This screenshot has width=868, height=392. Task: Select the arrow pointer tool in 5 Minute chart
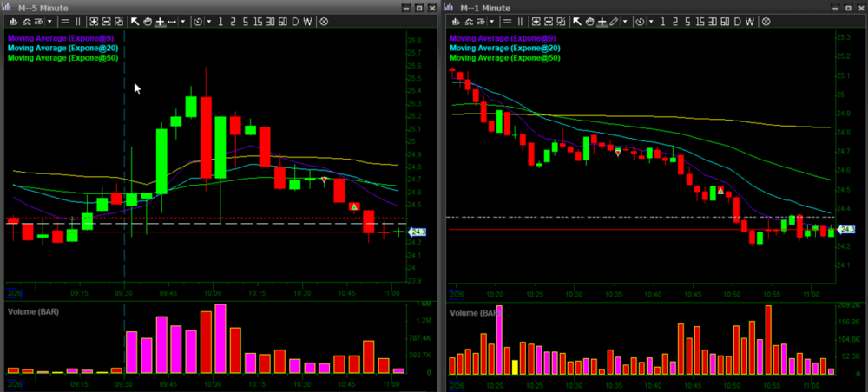click(x=135, y=21)
